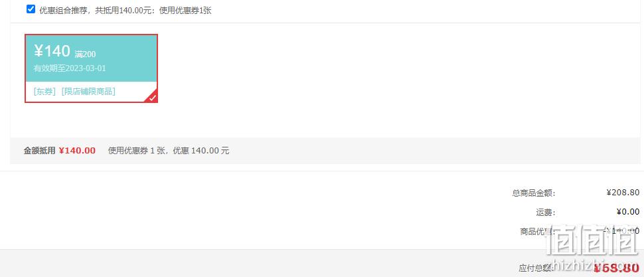Click the ¥0.00 shipping fee value
The width and height of the screenshot is (644, 277).
(x=628, y=212)
